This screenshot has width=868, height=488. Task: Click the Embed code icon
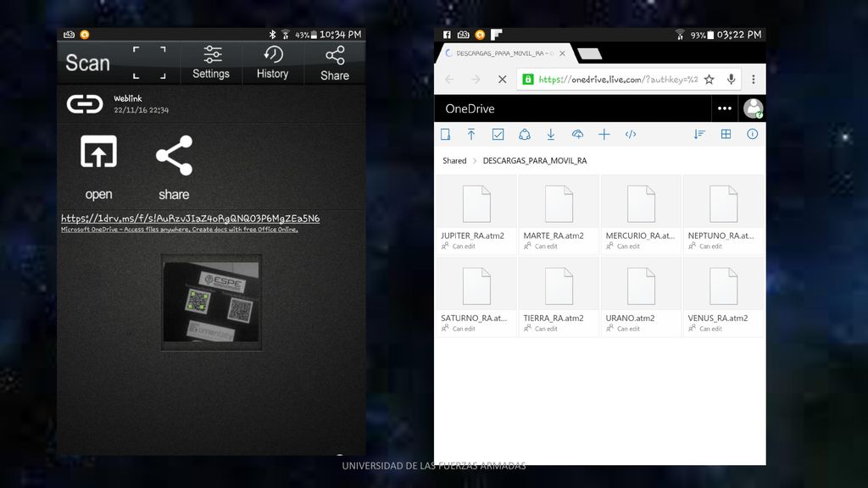coord(631,135)
